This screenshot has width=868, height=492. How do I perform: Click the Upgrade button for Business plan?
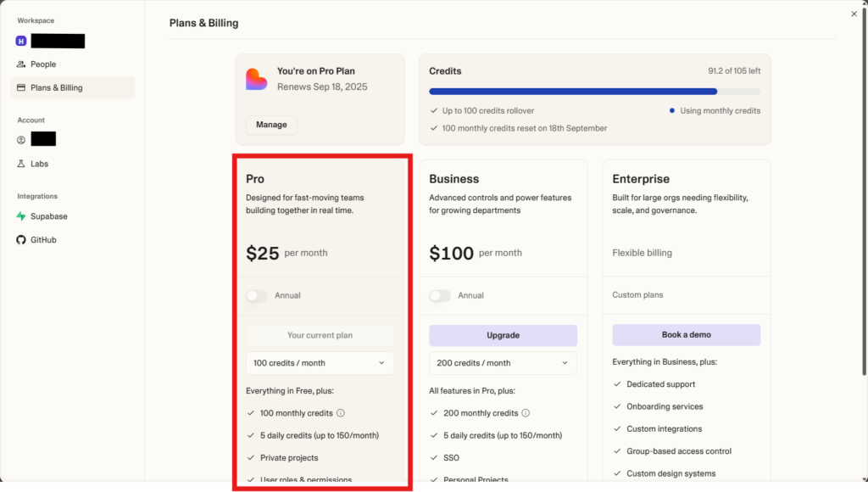pyautogui.click(x=504, y=335)
